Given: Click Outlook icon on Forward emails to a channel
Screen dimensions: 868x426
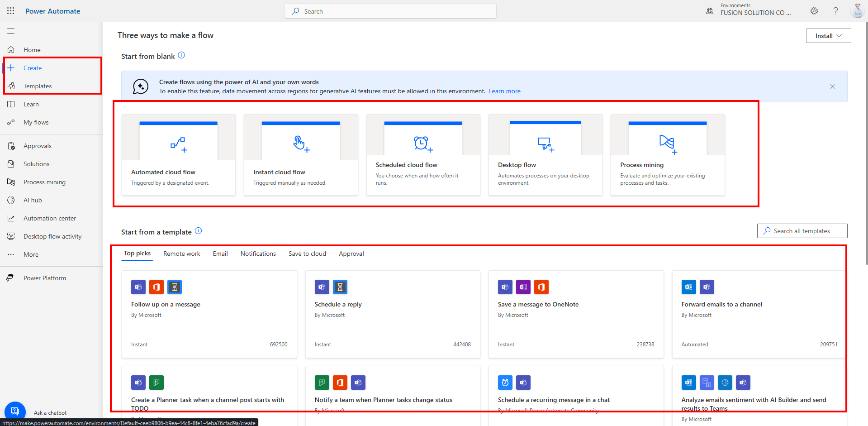Looking at the screenshot, I should point(689,287).
